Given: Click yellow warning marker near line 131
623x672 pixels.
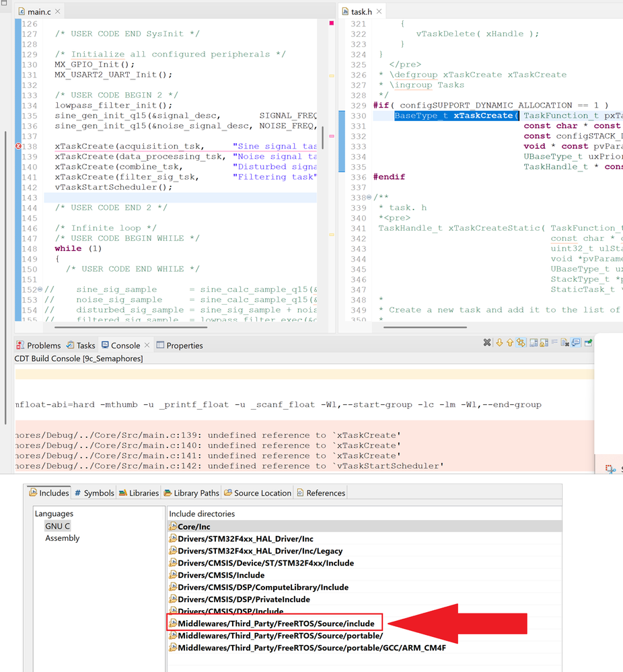Looking at the screenshot, I should 332,76.
